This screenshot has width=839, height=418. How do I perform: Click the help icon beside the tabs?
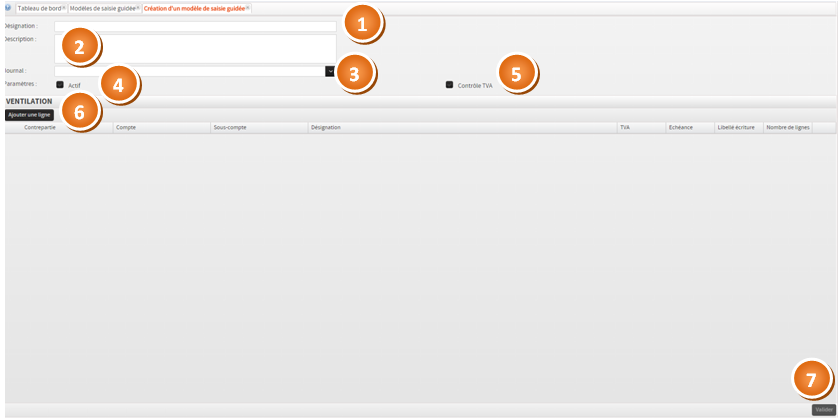click(x=7, y=8)
